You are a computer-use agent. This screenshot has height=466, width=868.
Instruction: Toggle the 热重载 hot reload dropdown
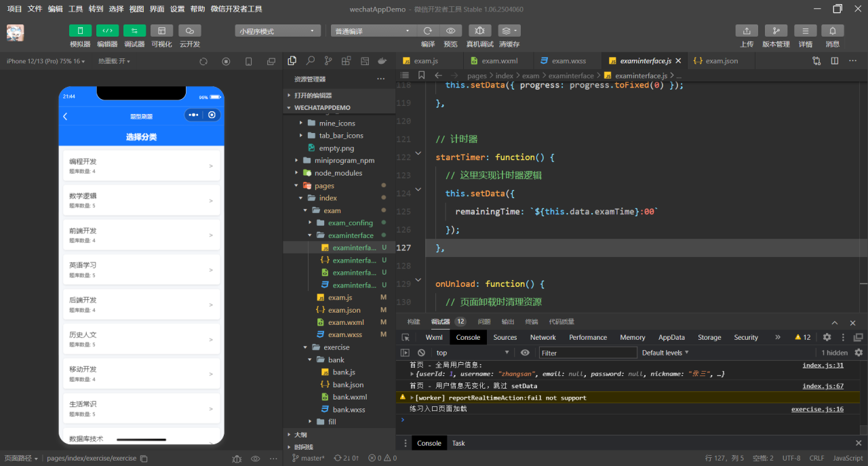click(114, 61)
